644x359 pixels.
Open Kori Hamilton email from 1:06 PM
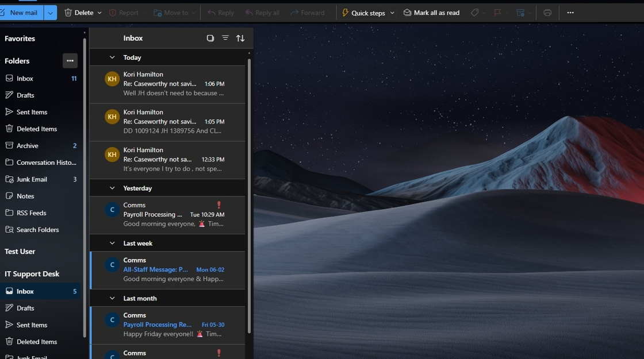[x=167, y=84]
